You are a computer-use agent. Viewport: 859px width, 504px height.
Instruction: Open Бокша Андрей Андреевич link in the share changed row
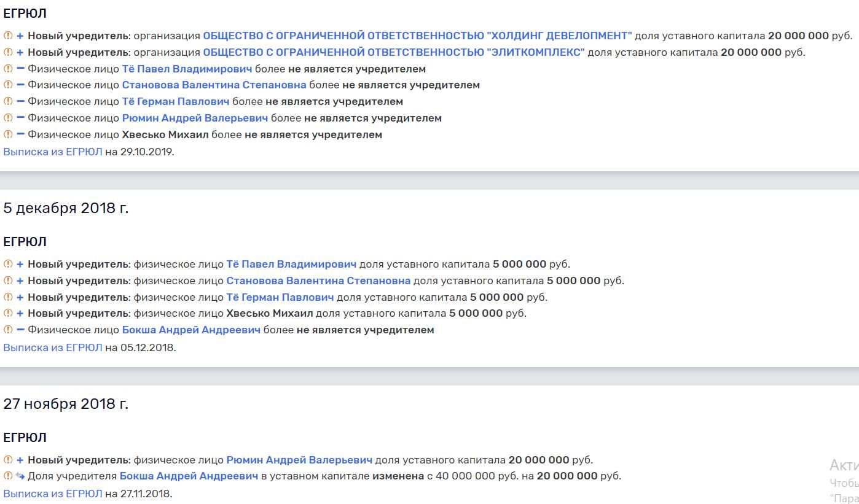(x=189, y=476)
